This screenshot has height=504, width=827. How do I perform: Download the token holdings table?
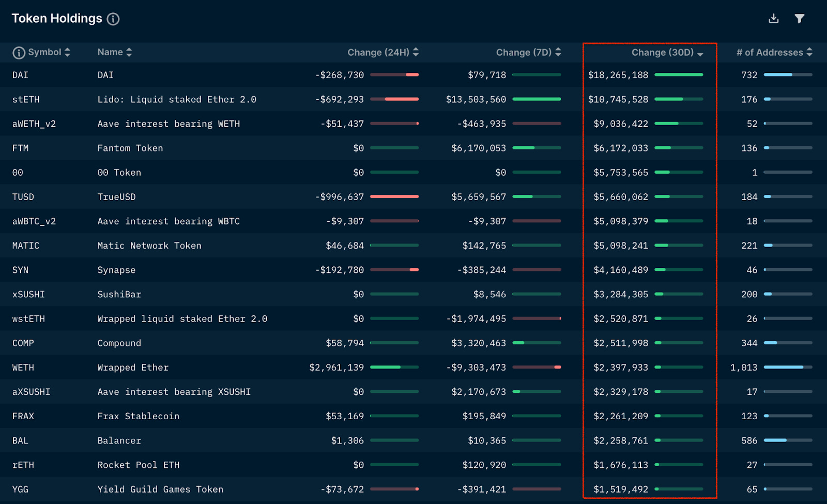773,19
